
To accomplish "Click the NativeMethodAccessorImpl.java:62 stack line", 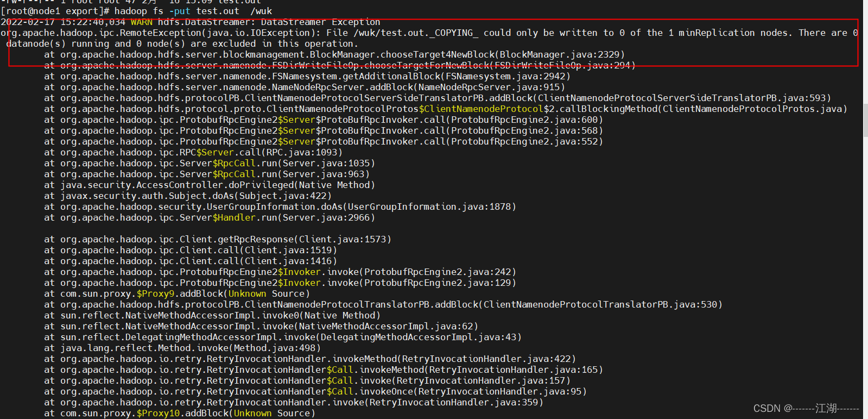I will pyautogui.click(x=261, y=326).
